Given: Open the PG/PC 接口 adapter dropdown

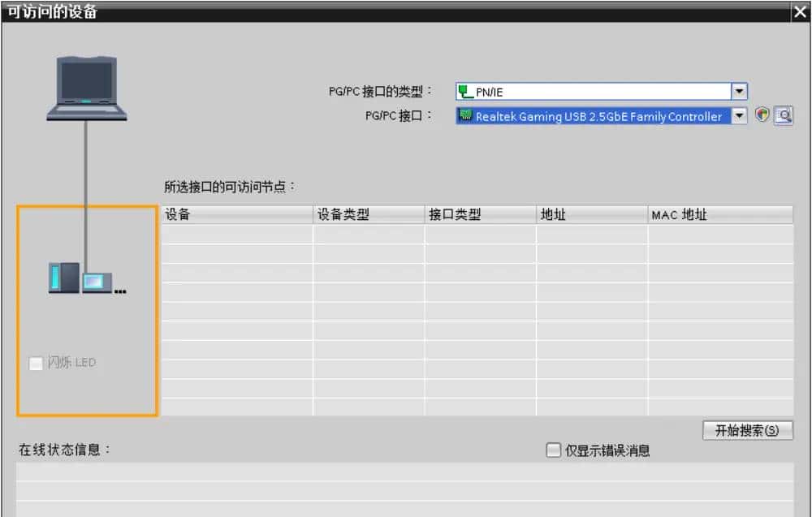Looking at the screenshot, I should [739, 115].
